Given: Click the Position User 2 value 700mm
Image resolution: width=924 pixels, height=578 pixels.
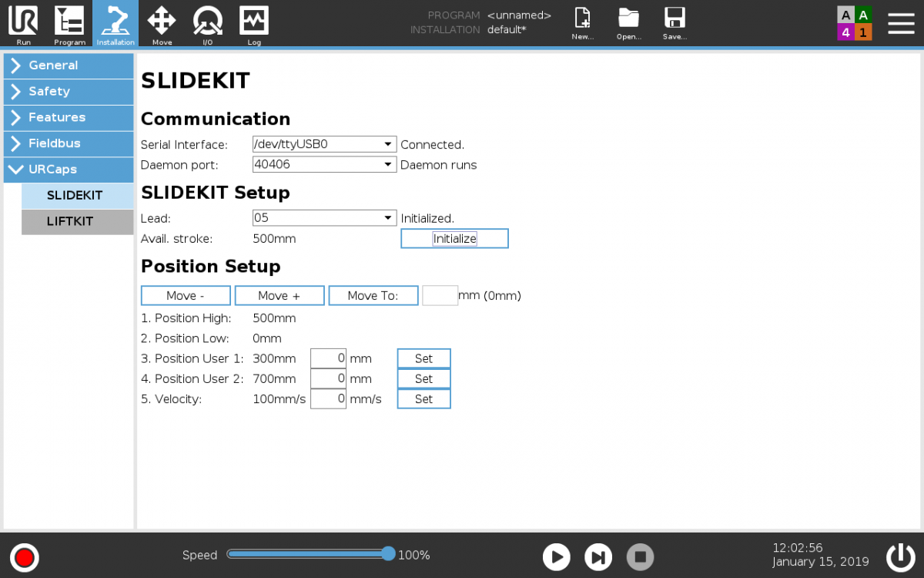Looking at the screenshot, I should tap(274, 379).
